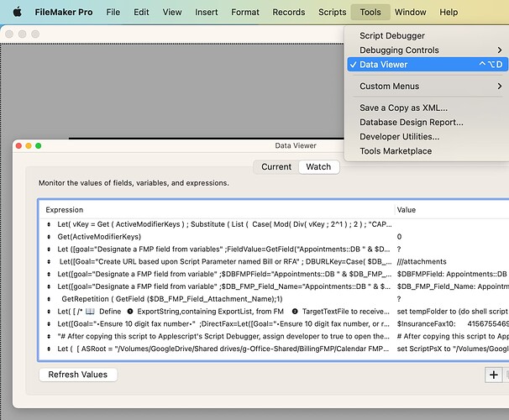Open the Format menu

(245, 13)
